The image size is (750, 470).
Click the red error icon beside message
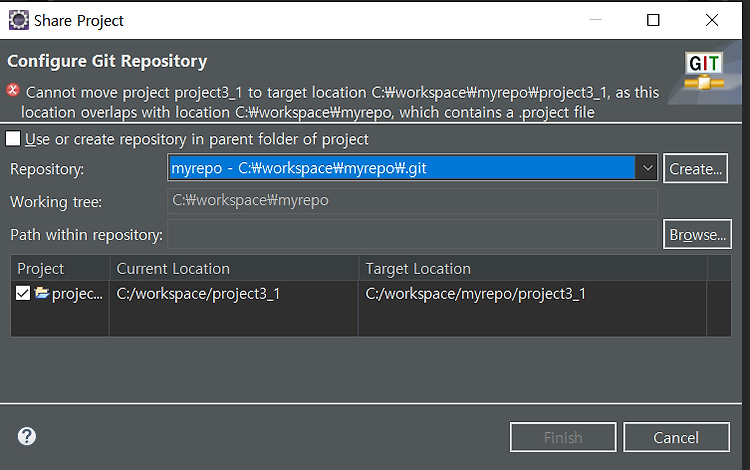(13, 89)
